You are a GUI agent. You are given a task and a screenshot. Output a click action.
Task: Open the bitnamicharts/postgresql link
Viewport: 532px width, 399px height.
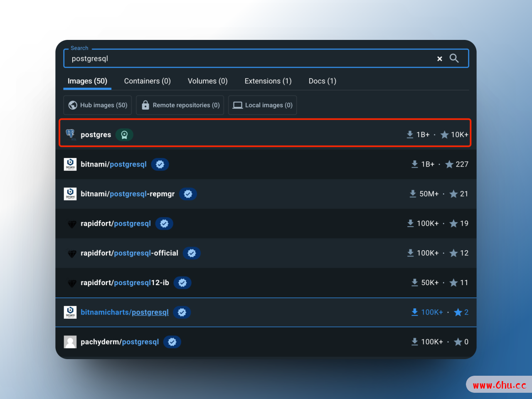pos(125,313)
